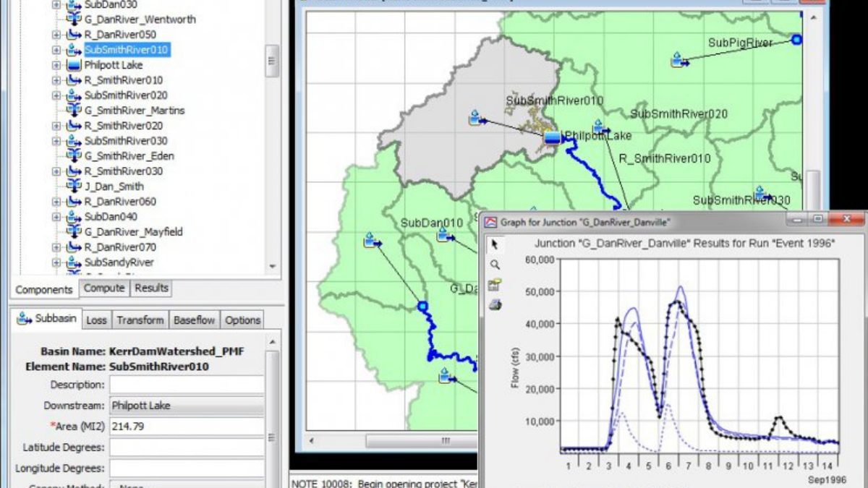Open the Downstream dropdown showing Philpott Lake
This screenshot has height=488, width=868.
[187, 406]
